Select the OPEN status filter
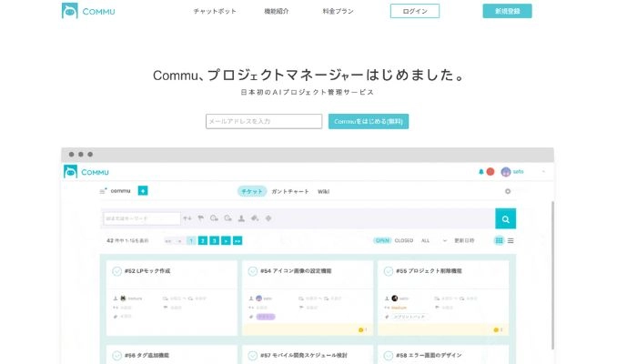This screenshot has width=637, height=364. point(382,240)
